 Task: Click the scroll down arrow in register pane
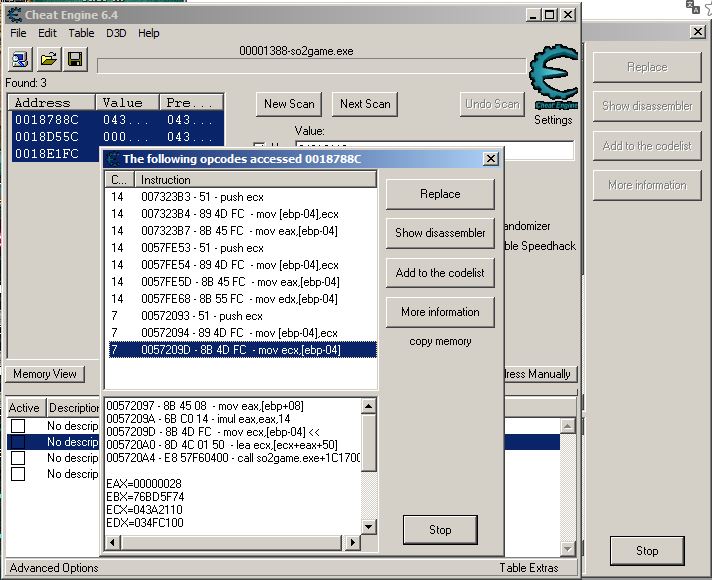point(369,526)
